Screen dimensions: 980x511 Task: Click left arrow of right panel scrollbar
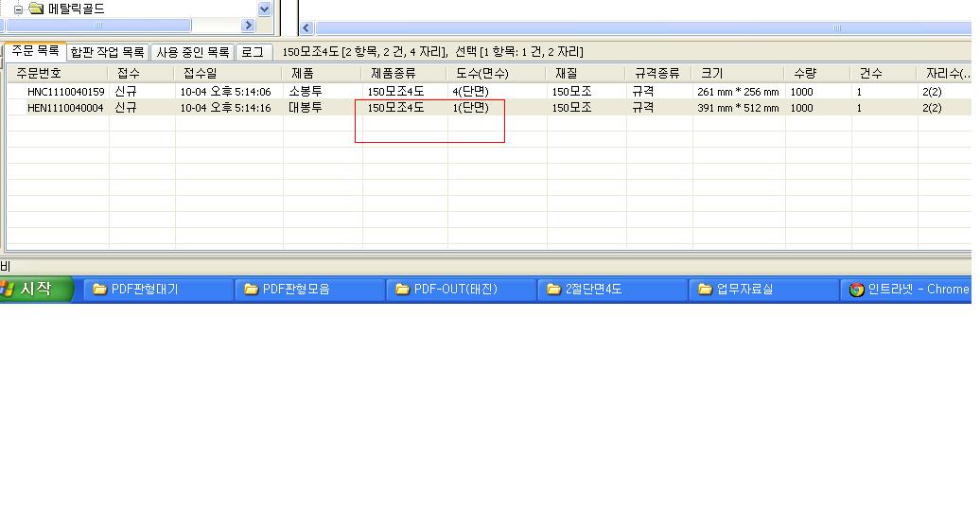point(306,27)
